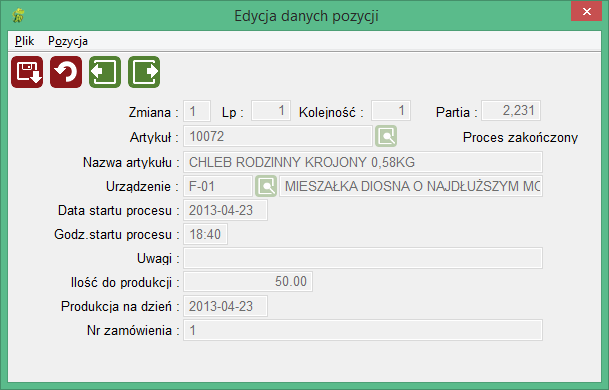This screenshot has width=609, height=390.
Task: Click the 'Edycja danych pozycji' window title
Action: (x=306, y=16)
